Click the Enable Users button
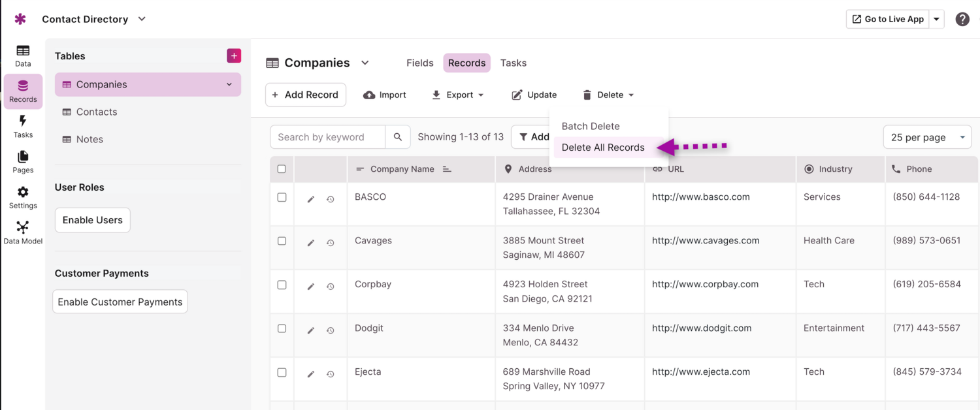The width and height of the screenshot is (980, 410). click(93, 220)
